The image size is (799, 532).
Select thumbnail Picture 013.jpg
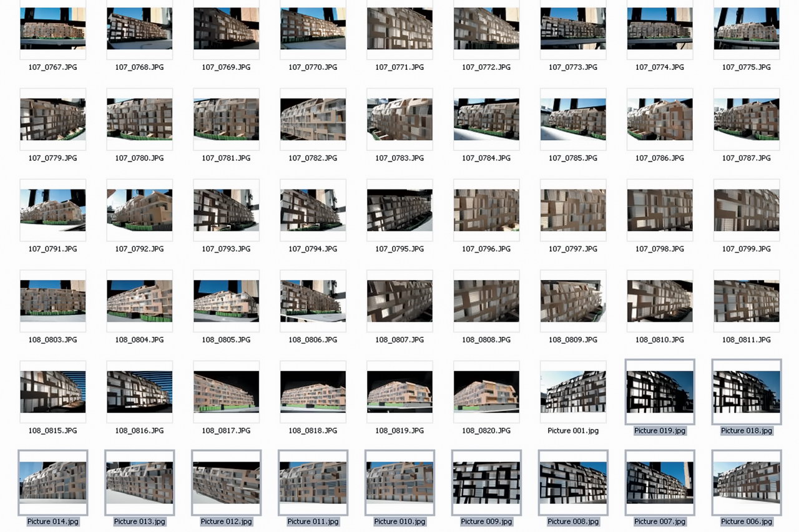click(x=139, y=483)
